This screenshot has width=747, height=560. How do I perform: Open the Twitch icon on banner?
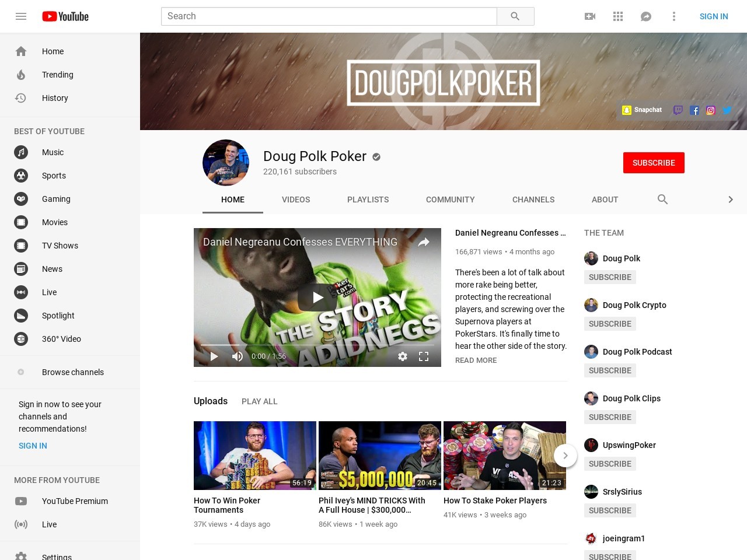678,110
